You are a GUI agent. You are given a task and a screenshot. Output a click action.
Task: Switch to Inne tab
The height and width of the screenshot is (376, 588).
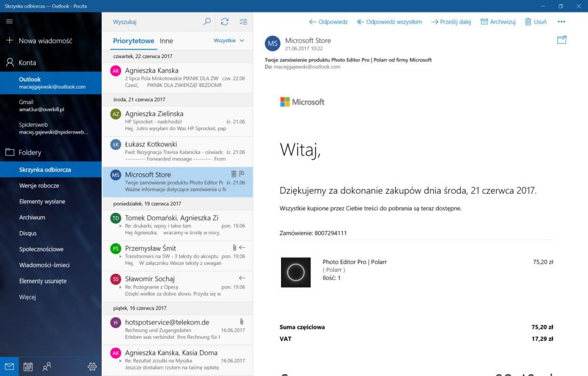[x=166, y=41]
